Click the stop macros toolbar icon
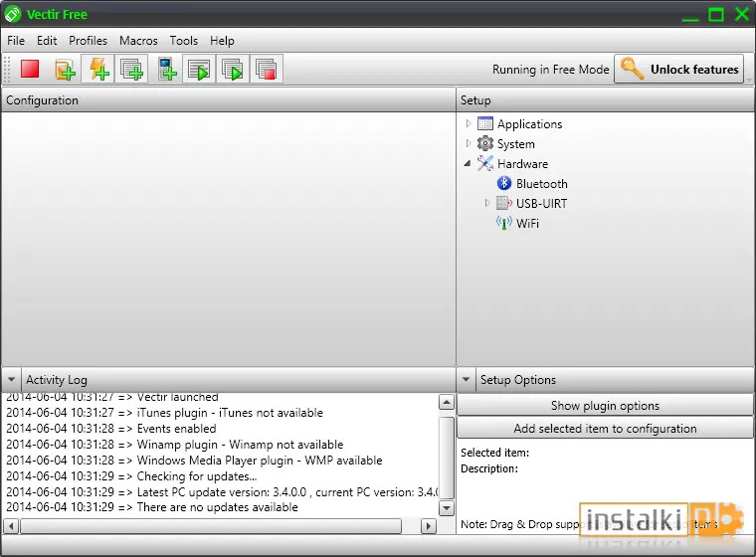 [x=267, y=69]
